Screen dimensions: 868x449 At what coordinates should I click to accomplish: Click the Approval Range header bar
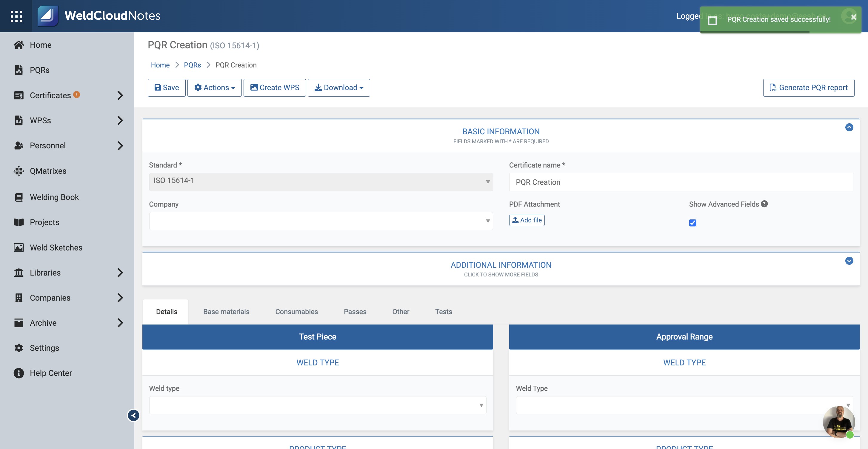pos(684,337)
